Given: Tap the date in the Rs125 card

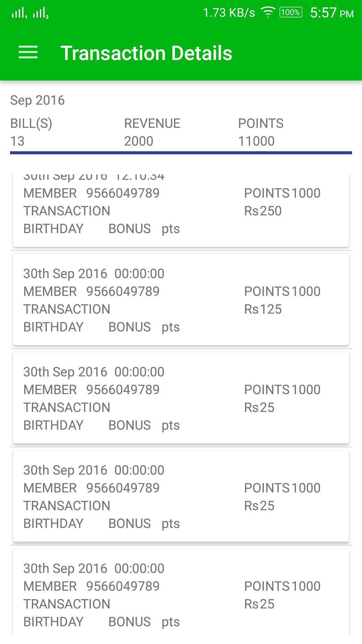Looking at the screenshot, I should click(65, 274).
